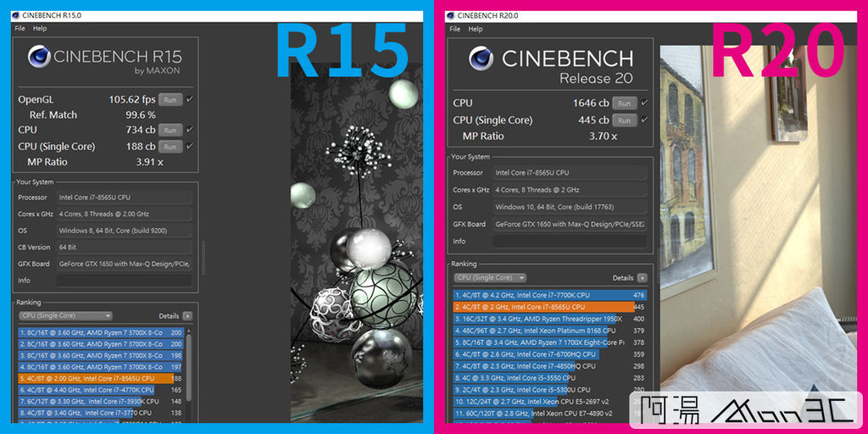Select i7-3770 row in R15 ranking
Image resolution: width=868 pixels, height=434 pixels.
pyautogui.click(x=101, y=413)
